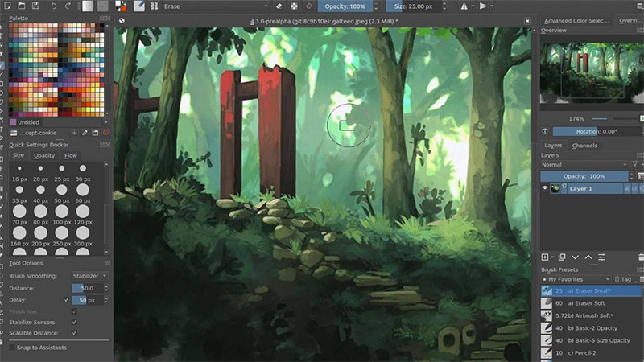Create a new document via toolbar icon

[7, 6]
